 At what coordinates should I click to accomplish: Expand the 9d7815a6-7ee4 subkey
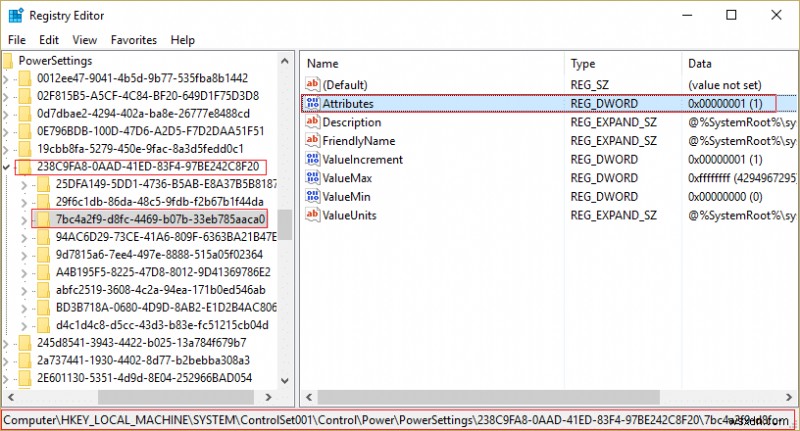tap(24, 255)
